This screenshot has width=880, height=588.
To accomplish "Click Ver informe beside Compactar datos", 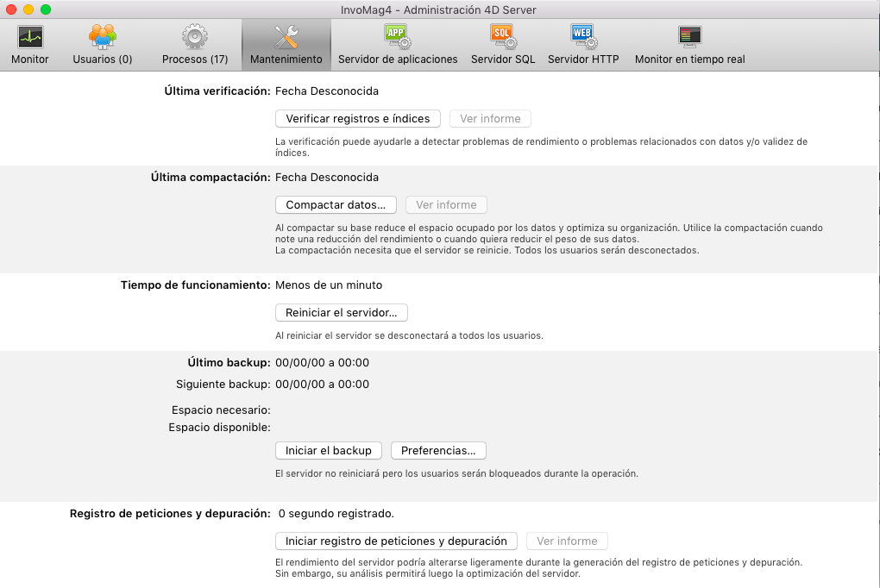I will point(446,205).
